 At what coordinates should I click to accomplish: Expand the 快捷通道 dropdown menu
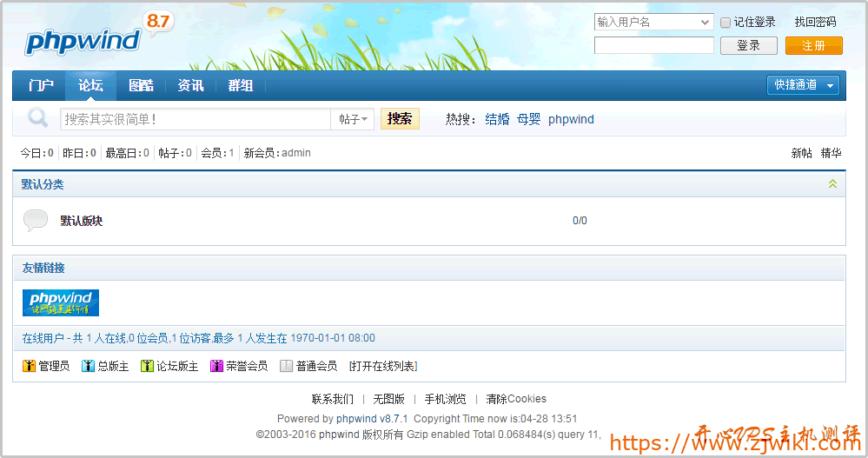pos(831,85)
